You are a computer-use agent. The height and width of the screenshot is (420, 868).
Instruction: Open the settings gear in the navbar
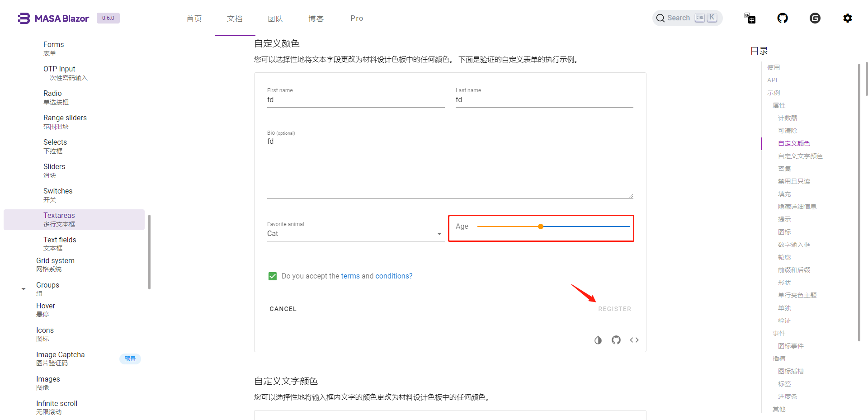coord(848,18)
